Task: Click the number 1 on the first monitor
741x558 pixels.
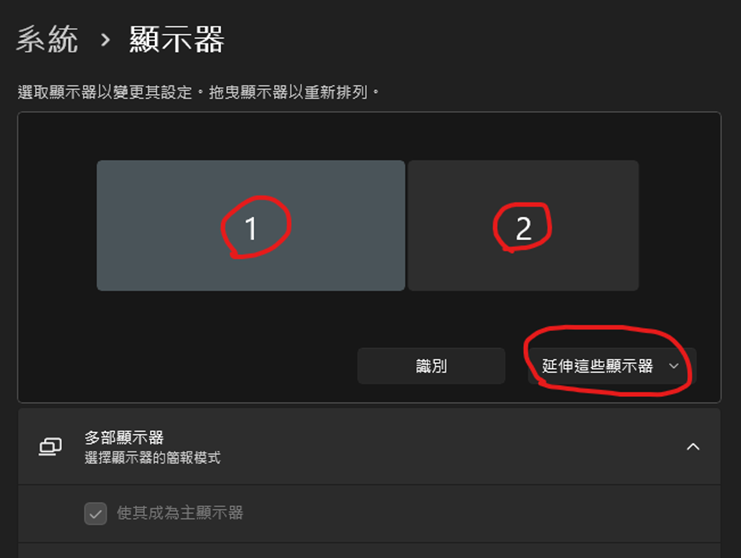Action: (x=251, y=229)
